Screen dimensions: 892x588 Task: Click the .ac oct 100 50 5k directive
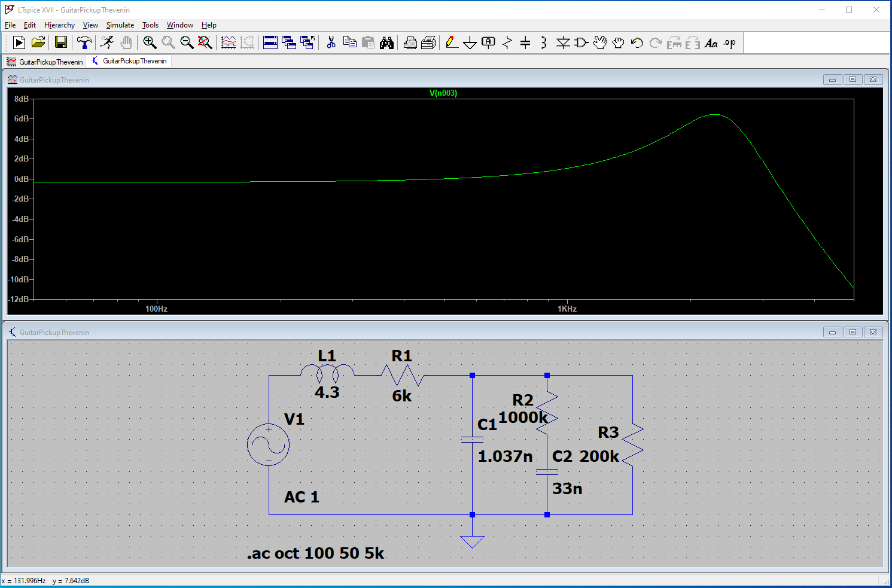(315, 553)
